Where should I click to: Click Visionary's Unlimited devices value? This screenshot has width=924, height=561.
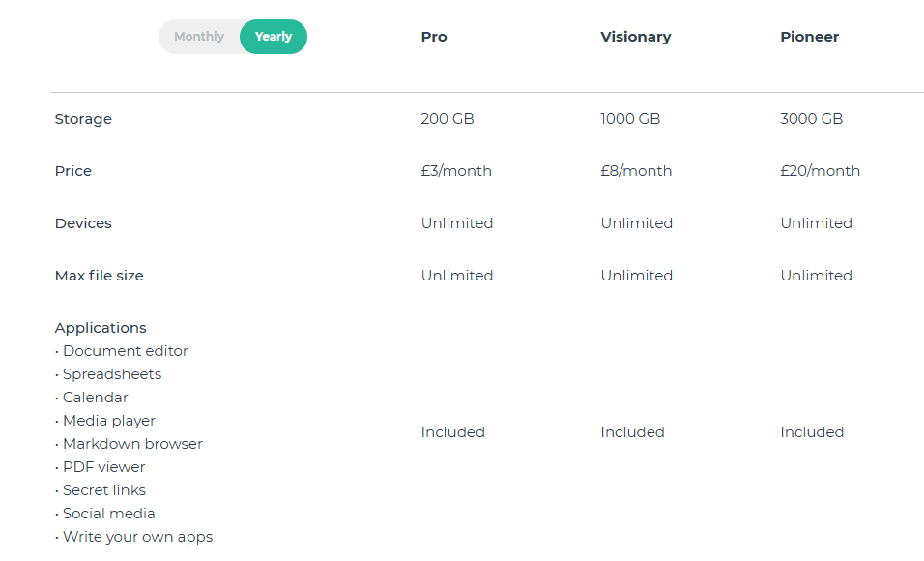636,223
